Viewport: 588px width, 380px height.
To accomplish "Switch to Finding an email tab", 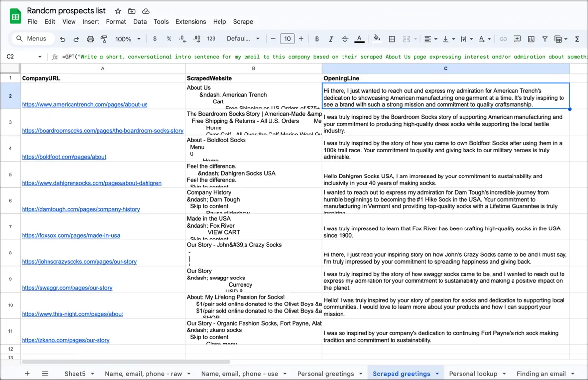I will [541, 374].
